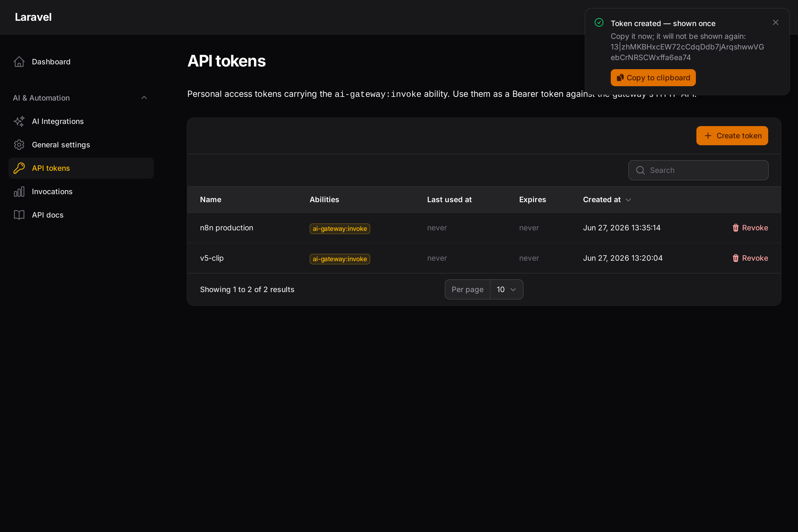Collapse the AI & Automation group
Screen dimensions: 798x532
coord(144,98)
